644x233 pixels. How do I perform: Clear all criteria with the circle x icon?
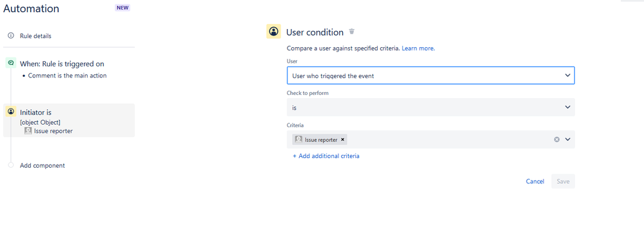[x=557, y=139]
